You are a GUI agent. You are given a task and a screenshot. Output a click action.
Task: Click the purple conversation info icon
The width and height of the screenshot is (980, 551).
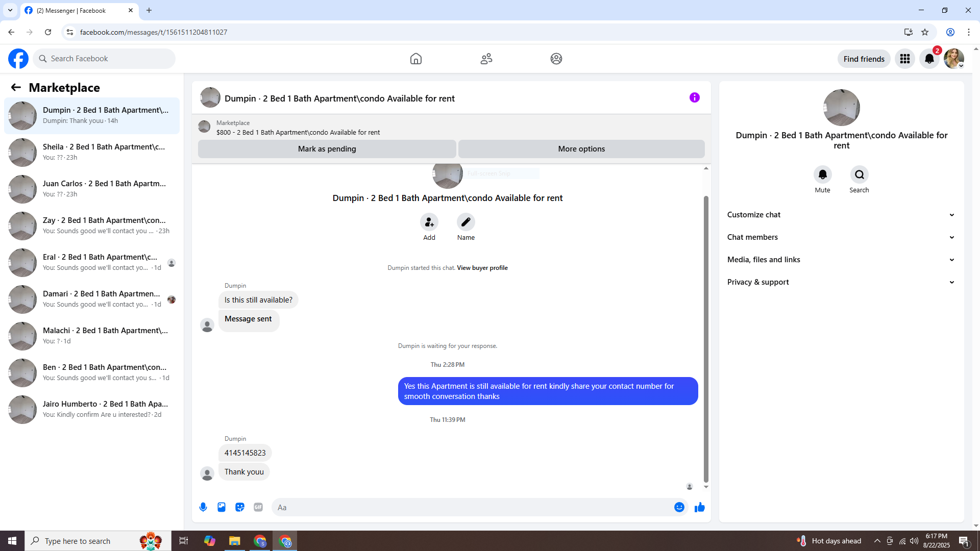694,97
